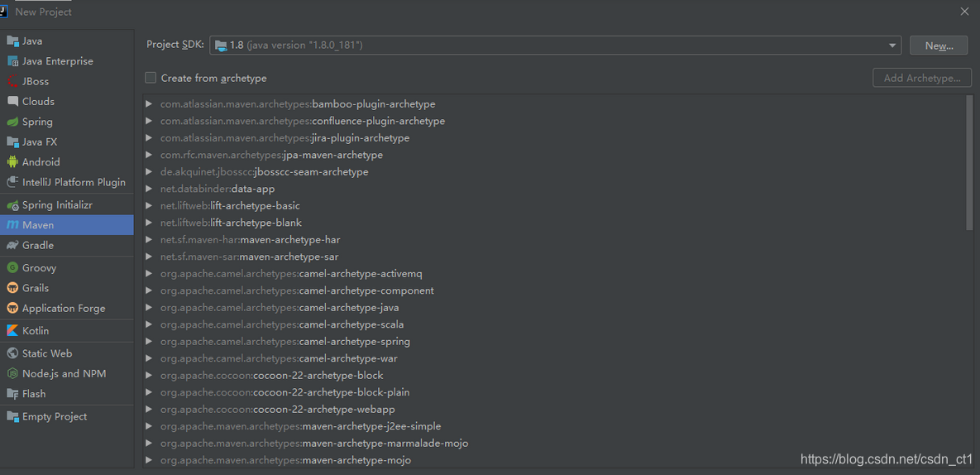Select cocoon-22-archetype-webapp row
Screen dimensions: 980x475
point(554,409)
